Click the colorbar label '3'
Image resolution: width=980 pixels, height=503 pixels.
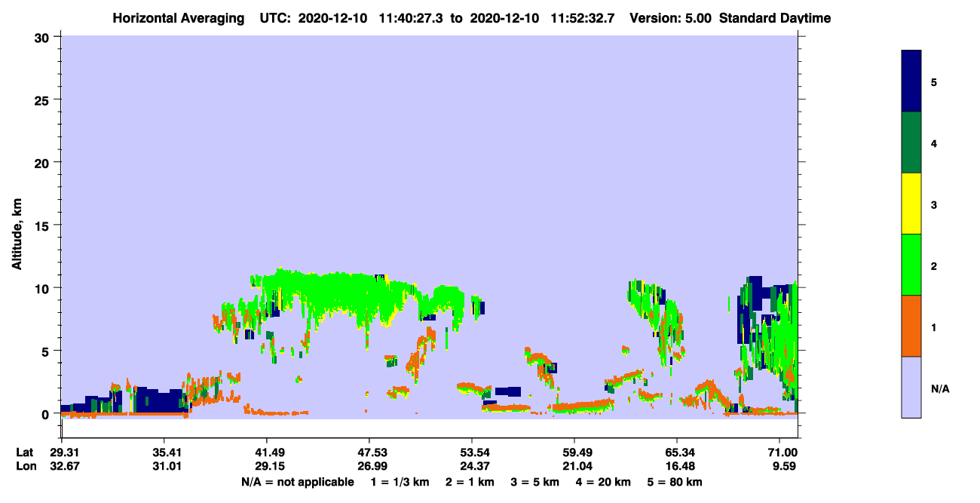click(934, 204)
